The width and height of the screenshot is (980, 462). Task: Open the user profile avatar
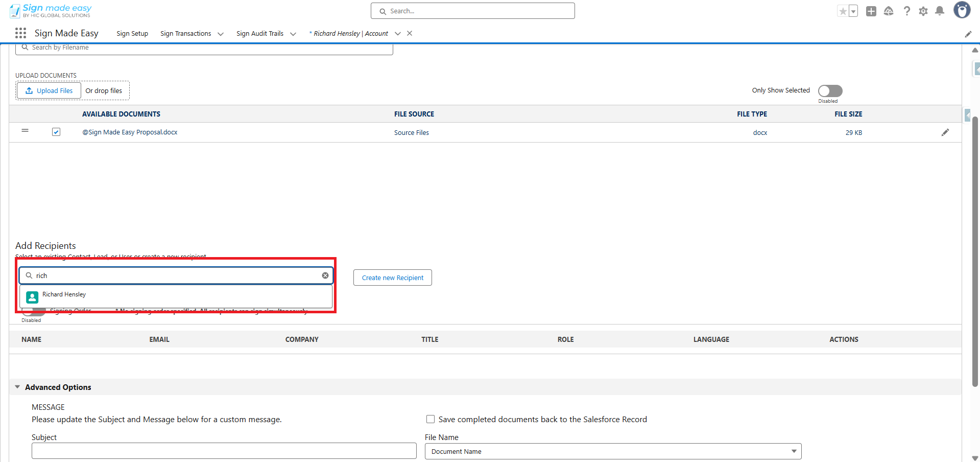coord(962,10)
